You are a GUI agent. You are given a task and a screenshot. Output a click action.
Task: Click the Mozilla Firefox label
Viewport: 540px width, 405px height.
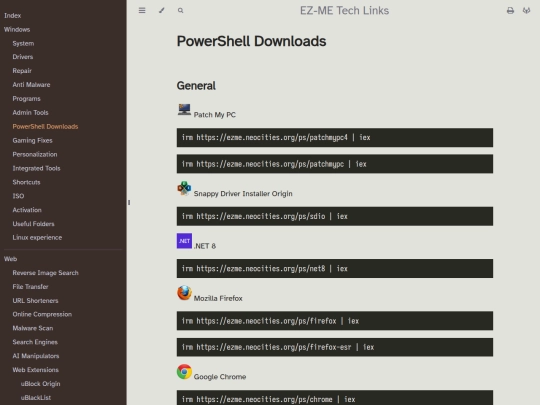click(x=218, y=298)
